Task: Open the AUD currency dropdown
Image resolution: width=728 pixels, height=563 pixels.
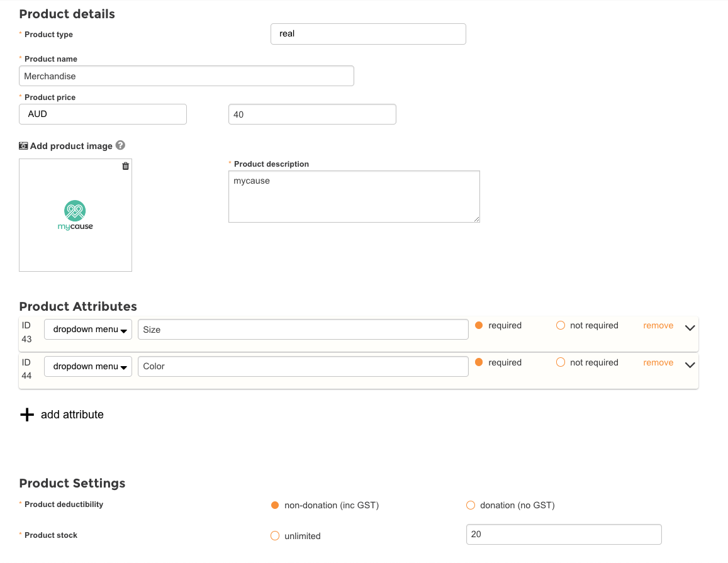Action: coord(103,114)
